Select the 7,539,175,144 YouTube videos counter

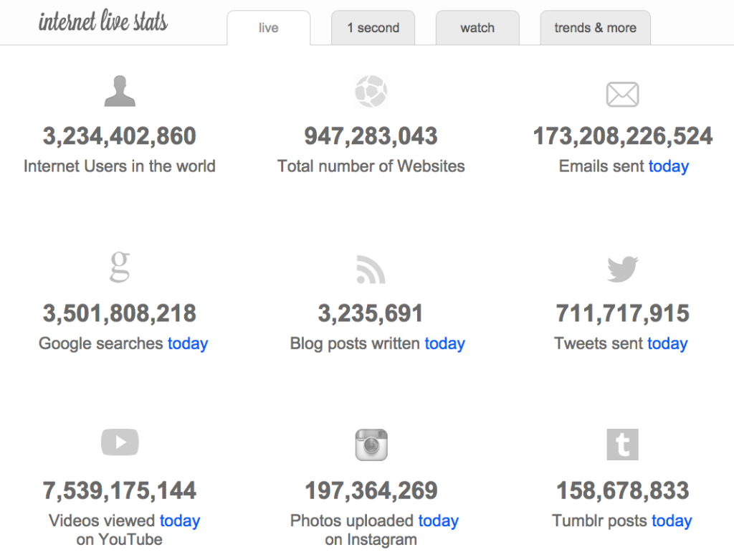tap(120, 490)
